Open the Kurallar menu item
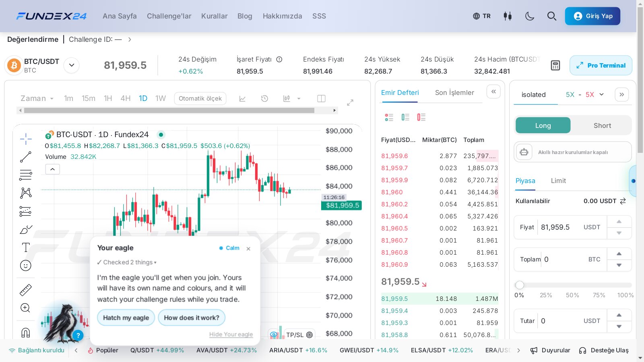The image size is (644, 362). [x=214, y=16]
